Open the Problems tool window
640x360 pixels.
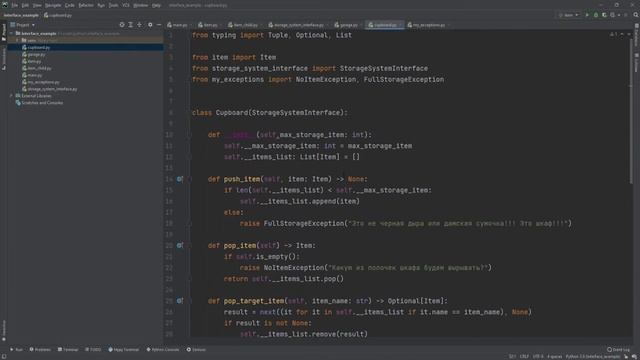tap(40, 350)
